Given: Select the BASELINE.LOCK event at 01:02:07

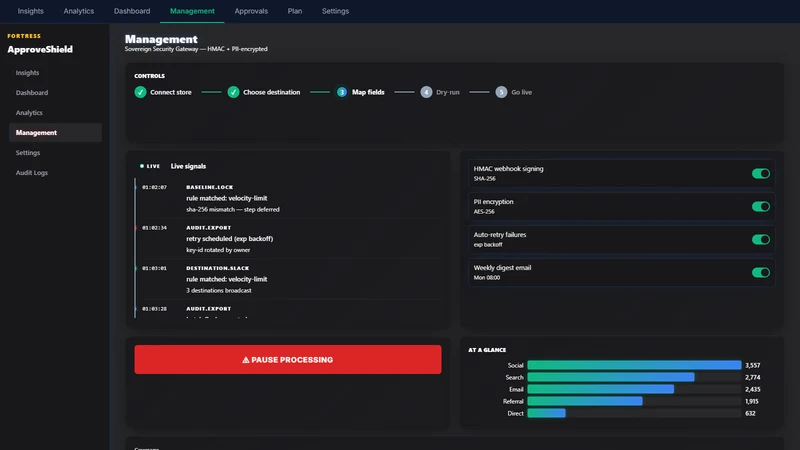Looking at the screenshot, I should click(288, 198).
